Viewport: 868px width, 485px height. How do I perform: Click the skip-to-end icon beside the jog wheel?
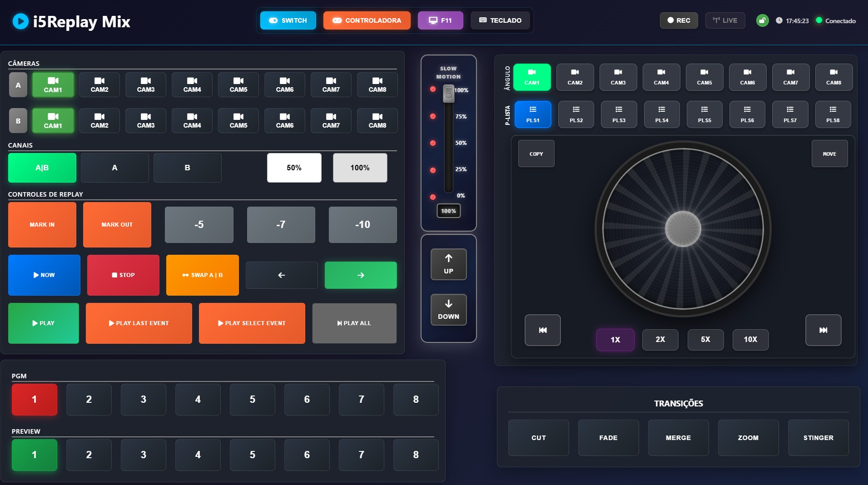pyautogui.click(x=823, y=330)
